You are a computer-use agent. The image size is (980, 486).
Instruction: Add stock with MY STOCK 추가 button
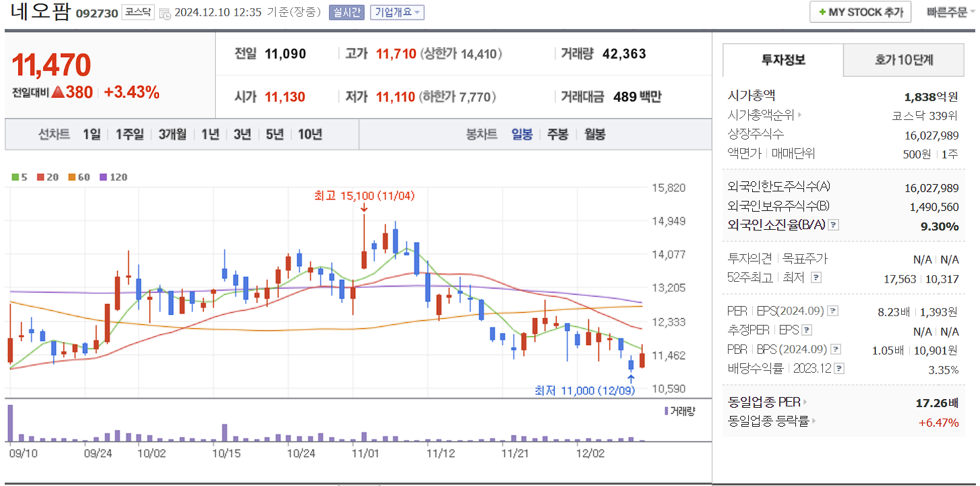(x=860, y=11)
